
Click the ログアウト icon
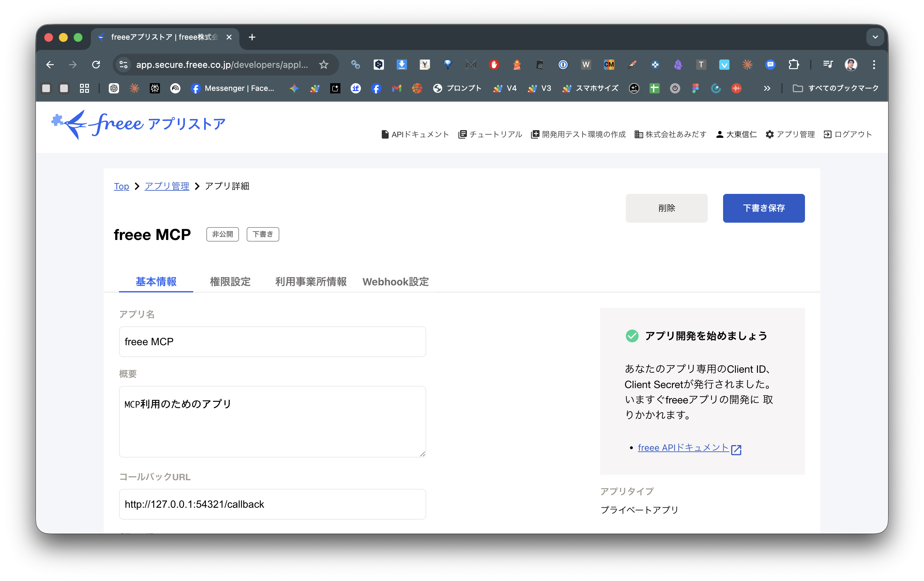[828, 134]
